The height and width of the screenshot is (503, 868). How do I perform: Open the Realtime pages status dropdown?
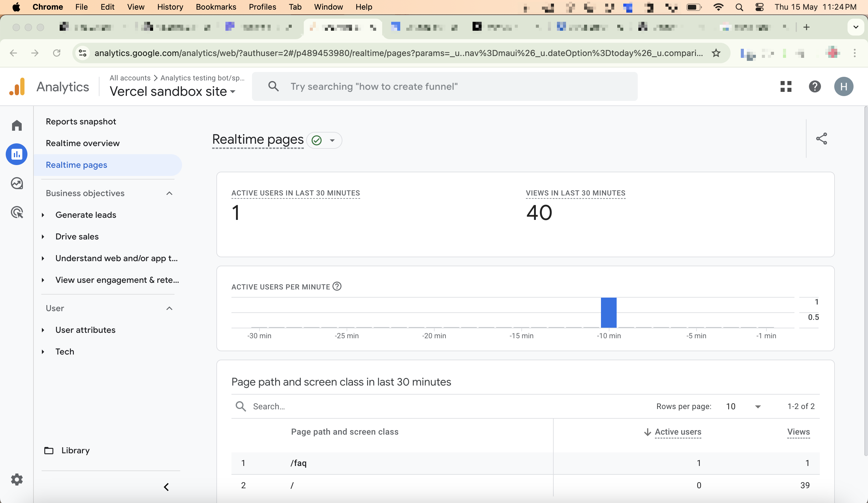(324, 140)
